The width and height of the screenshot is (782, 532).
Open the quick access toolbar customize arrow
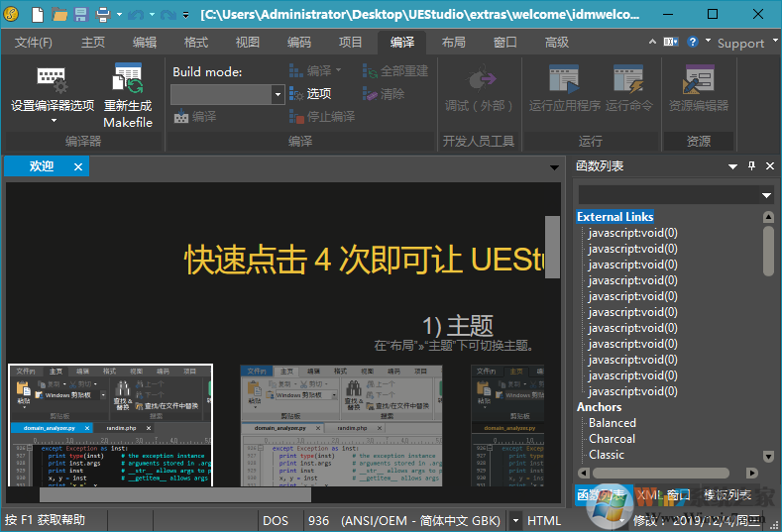coord(185,15)
